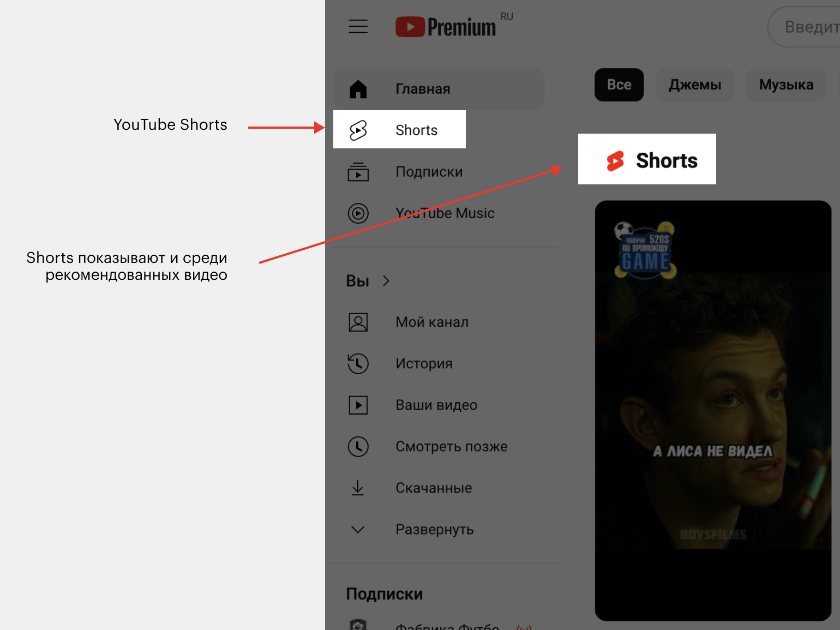Click the Shorts shelf title

tap(667, 161)
